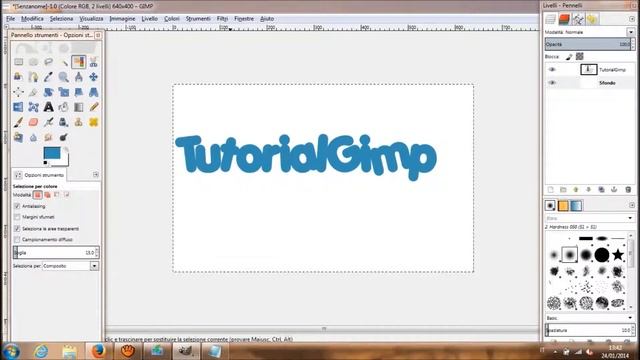The image size is (640, 360).
Task: Select the Rectangle Select tool
Action: click(18, 62)
